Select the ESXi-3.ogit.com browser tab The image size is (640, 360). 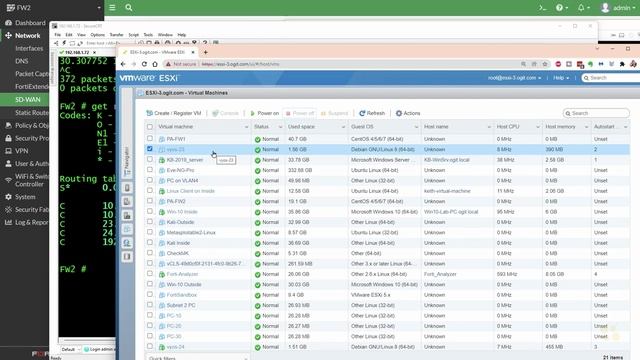(x=158, y=52)
